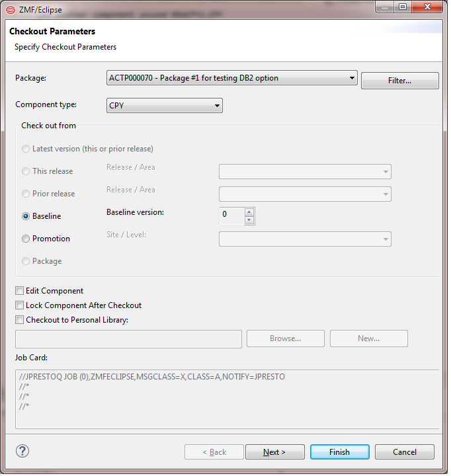Click the Filter... button
Image resolution: width=451 pixels, height=476 pixels.
[399, 81]
